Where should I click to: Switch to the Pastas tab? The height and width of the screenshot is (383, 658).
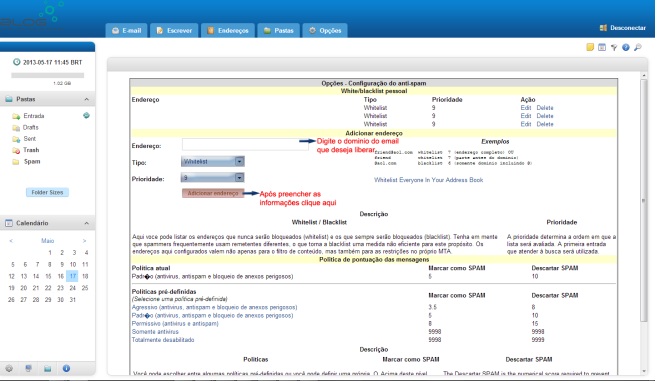(x=279, y=30)
